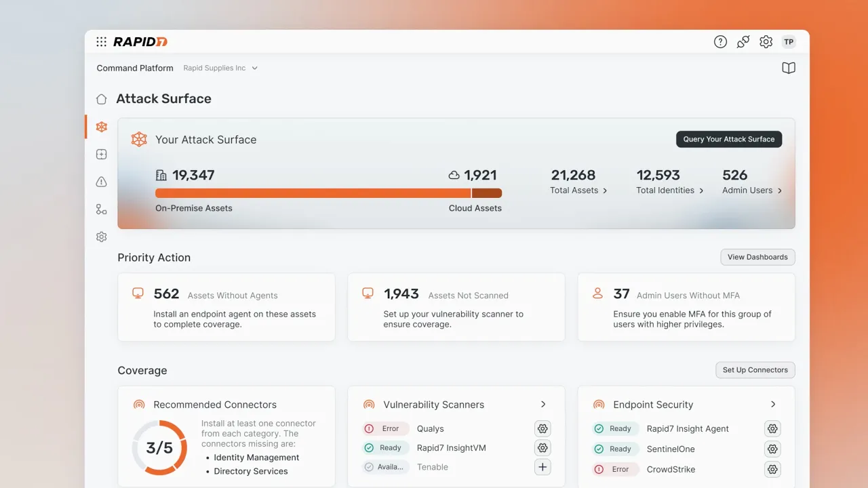Screen dimensions: 868x488
Task: Go to Home in the sidebar
Action: (x=101, y=99)
